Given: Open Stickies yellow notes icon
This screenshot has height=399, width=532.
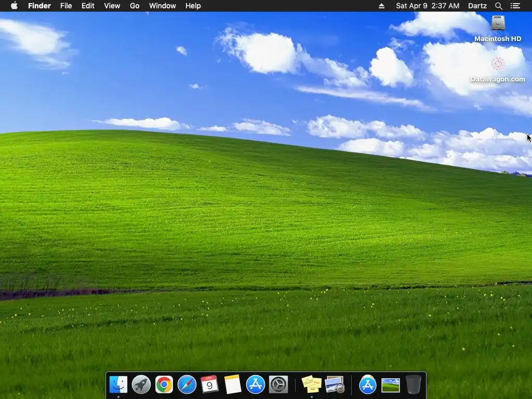Looking at the screenshot, I should tap(312, 384).
